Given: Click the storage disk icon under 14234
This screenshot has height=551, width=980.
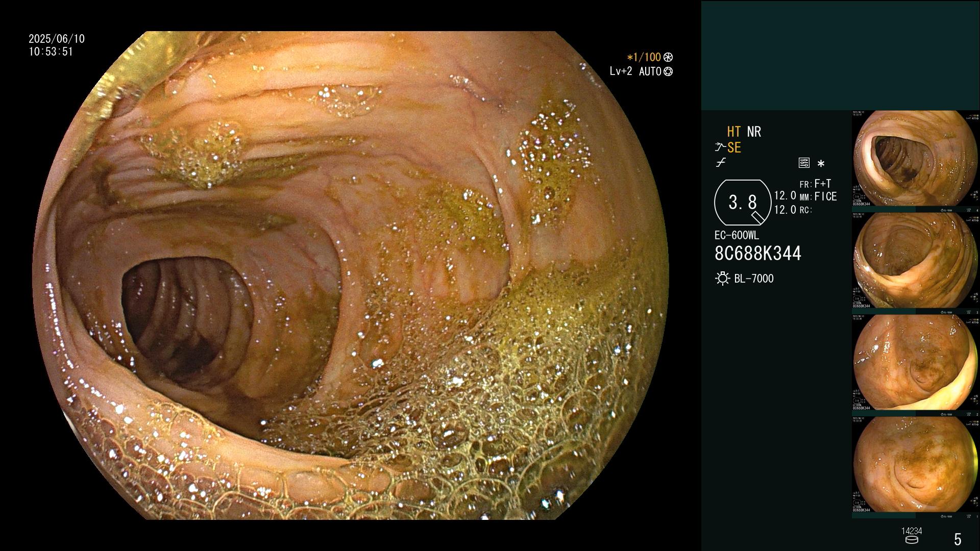Looking at the screenshot, I should (911, 540).
